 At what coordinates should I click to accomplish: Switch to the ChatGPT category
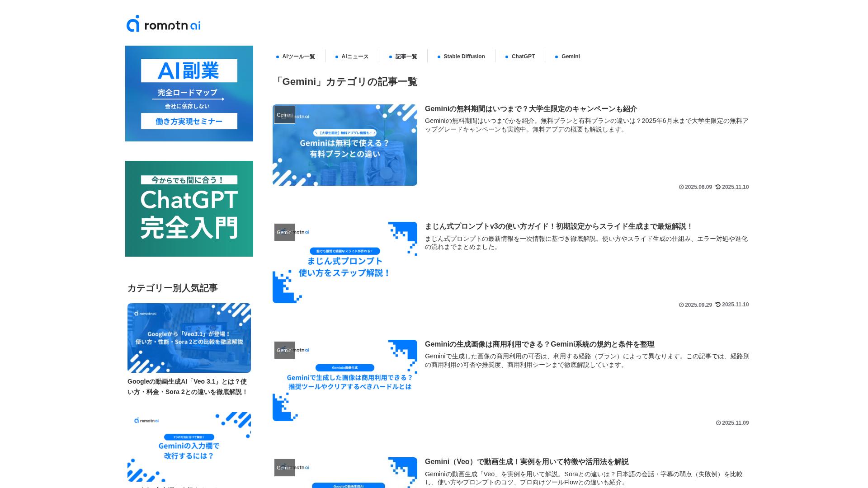(x=523, y=56)
